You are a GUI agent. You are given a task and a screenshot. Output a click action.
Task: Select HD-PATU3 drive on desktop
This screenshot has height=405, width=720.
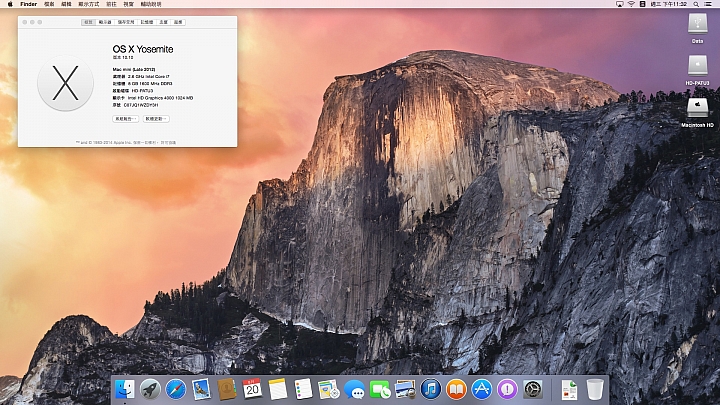698,66
